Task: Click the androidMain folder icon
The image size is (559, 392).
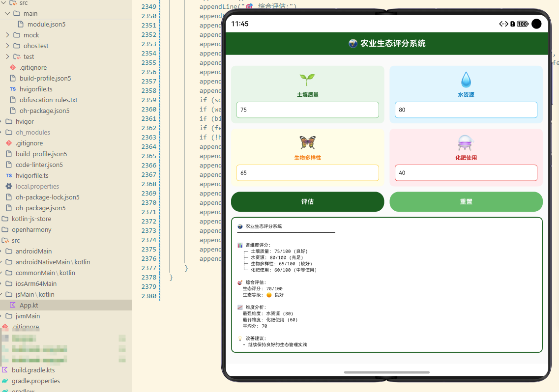Action: click(9, 251)
